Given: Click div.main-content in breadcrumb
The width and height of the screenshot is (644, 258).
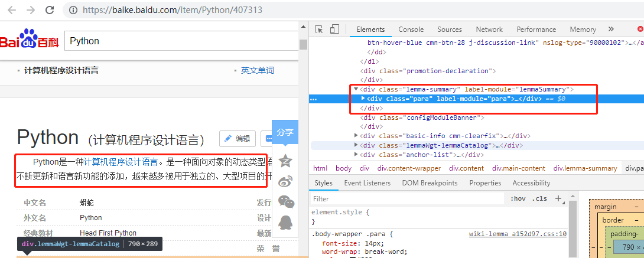Looking at the screenshot, I should (x=519, y=168).
